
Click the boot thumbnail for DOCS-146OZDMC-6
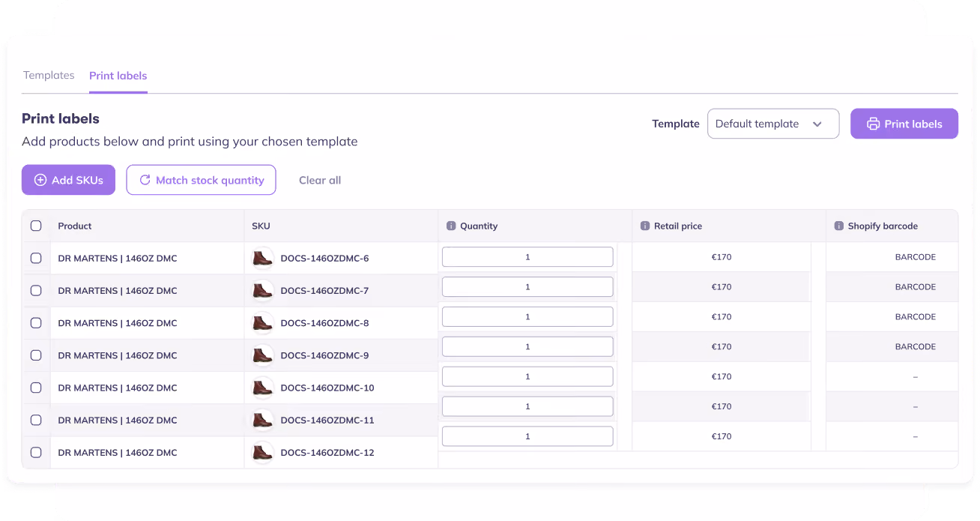[262, 258]
